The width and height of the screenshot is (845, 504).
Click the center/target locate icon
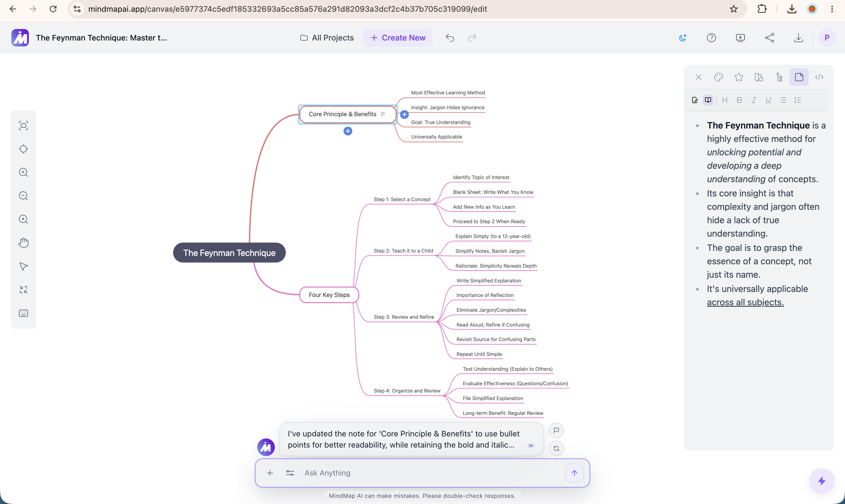[x=23, y=149]
